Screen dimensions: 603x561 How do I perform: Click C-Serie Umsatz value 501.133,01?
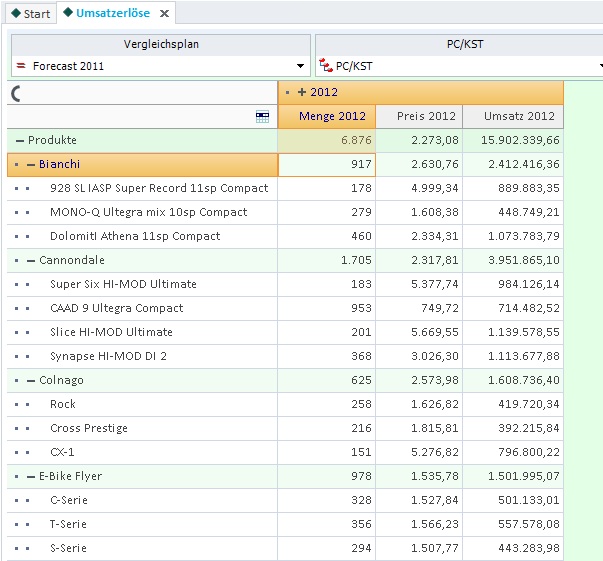point(513,500)
